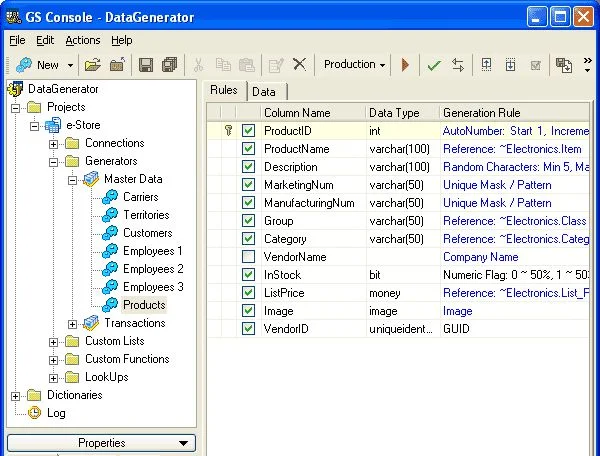Open the File menu

17,40
